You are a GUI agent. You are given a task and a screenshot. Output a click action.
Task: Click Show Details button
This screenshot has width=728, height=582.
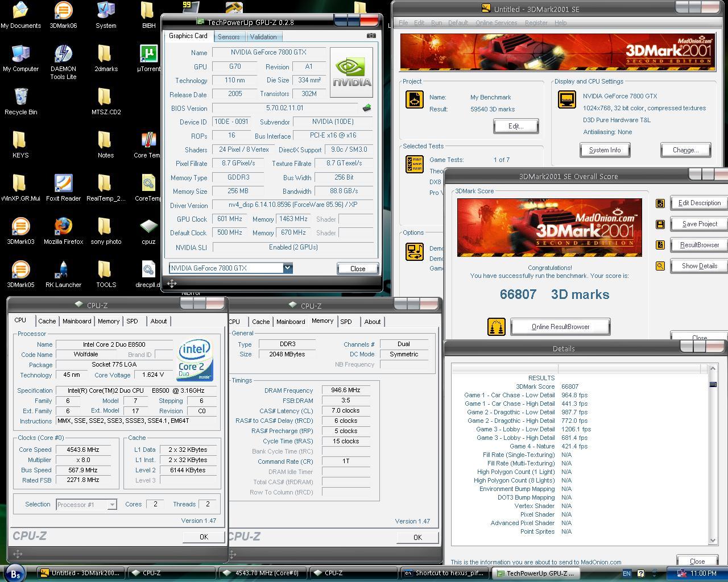click(699, 266)
